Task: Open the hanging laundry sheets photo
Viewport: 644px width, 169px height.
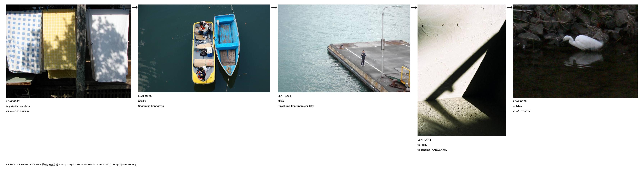Action: [x=68, y=51]
